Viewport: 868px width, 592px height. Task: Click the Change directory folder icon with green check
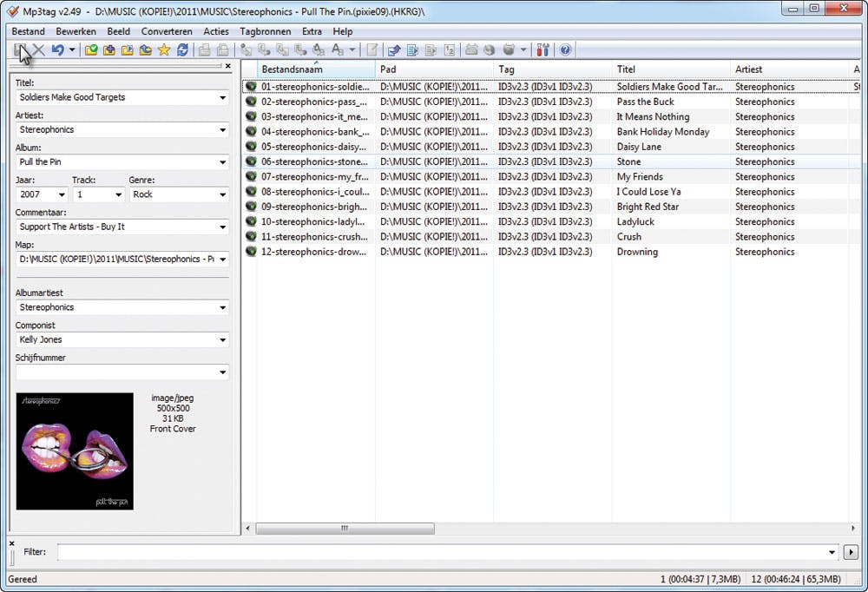(x=91, y=50)
